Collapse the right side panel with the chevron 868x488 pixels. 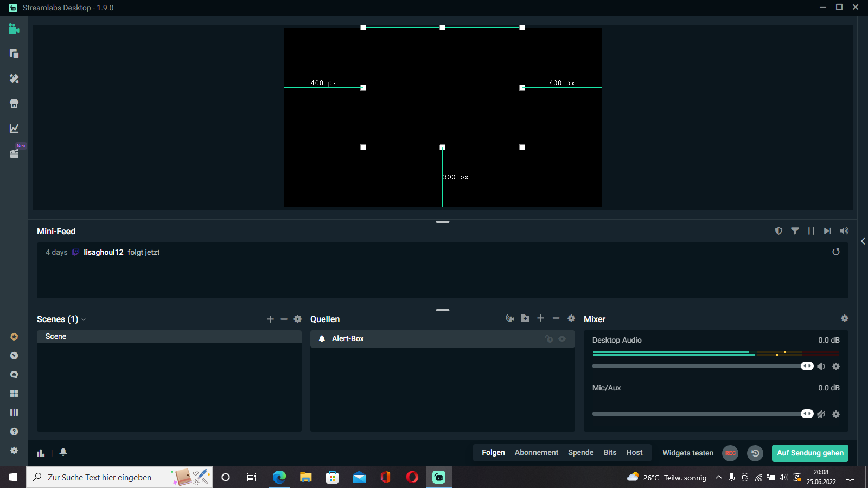863,241
